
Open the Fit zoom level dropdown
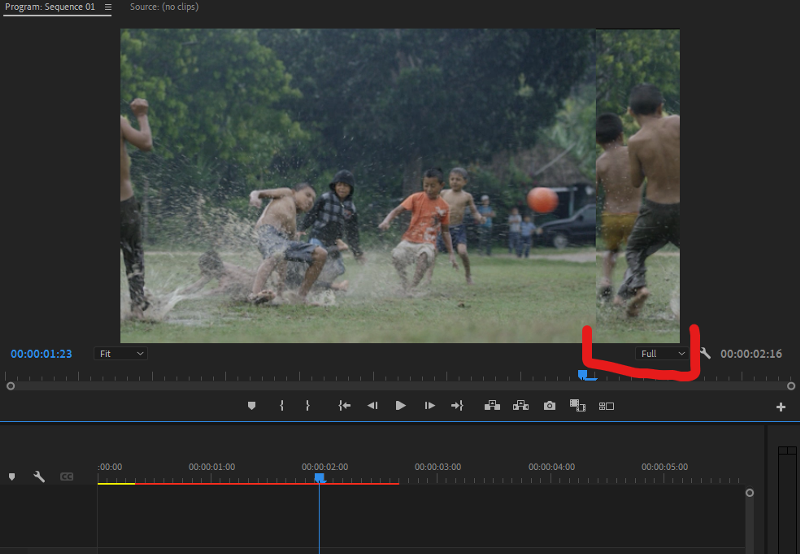click(121, 354)
